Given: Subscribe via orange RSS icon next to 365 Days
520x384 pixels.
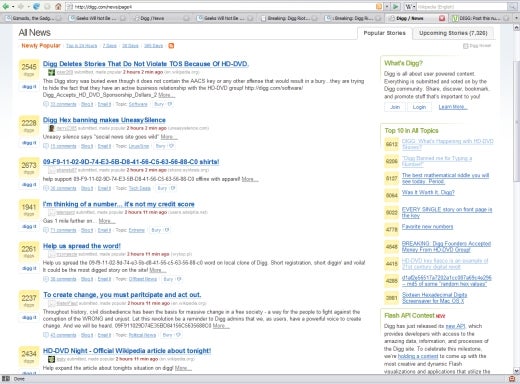Looking at the screenshot, I should (171, 46).
